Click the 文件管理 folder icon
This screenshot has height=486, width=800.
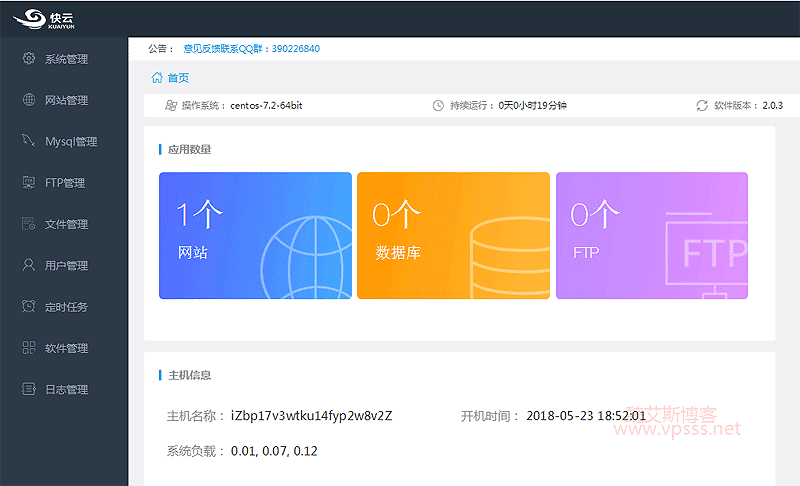click(29, 223)
